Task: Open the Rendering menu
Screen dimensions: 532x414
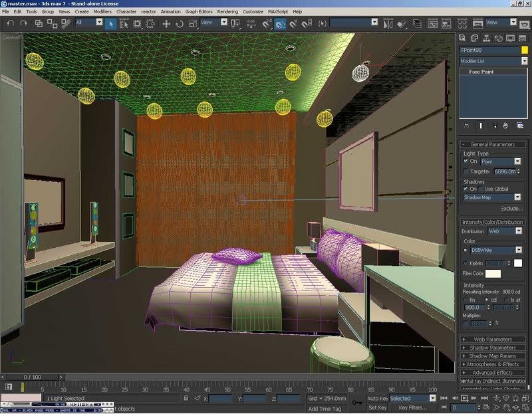Action: pyautogui.click(x=227, y=11)
